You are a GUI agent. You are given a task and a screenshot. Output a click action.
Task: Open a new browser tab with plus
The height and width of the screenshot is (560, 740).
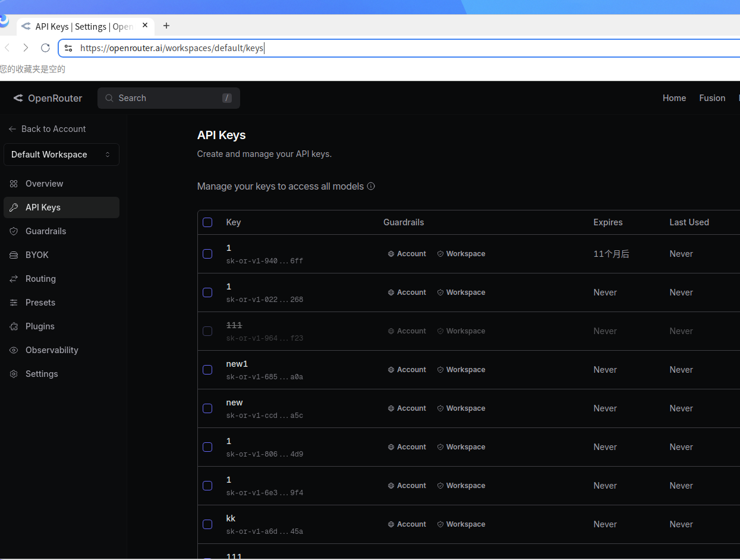click(x=166, y=26)
